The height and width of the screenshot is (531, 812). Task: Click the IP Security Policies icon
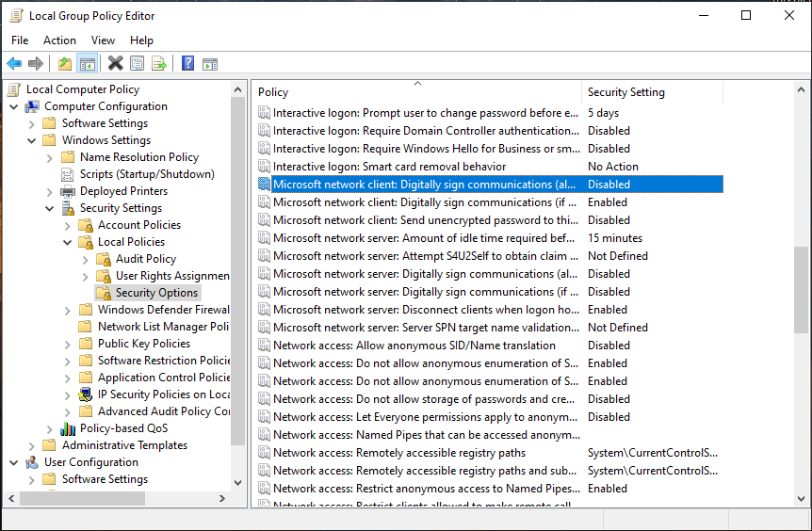point(86,394)
